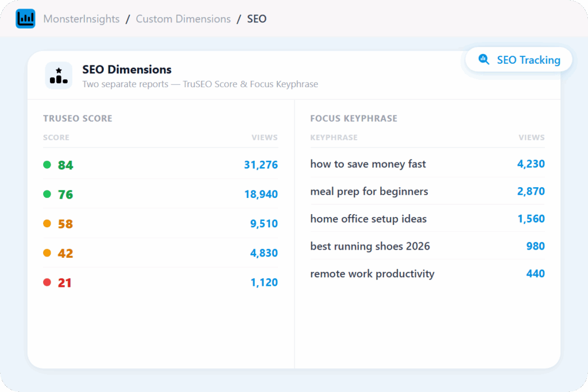Image resolution: width=588 pixels, height=392 pixels.
Task: Go to Custom Dimensions breadcrumb
Action: coord(183,19)
